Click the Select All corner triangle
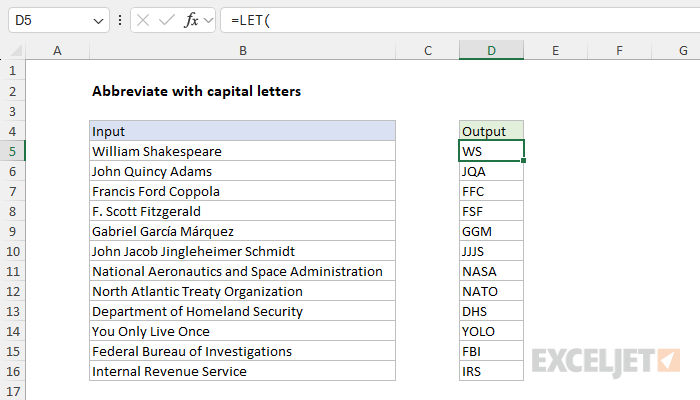This screenshot has width=700, height=400. (x=16, y=51)
